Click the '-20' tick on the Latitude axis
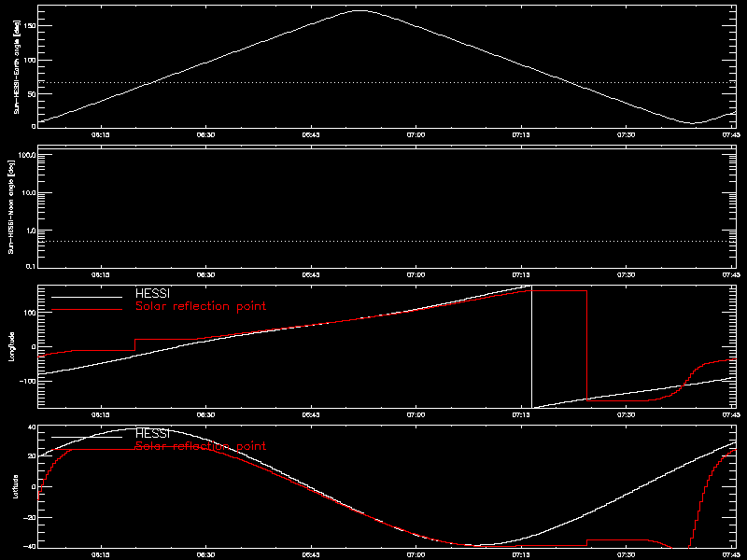Image resolution: width=747 pixels, height=560 pixels. pyautogui.click(x=30, y=518)
